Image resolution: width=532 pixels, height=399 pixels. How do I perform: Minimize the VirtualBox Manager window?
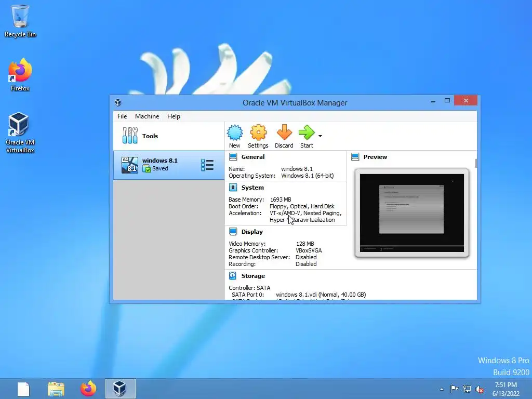[433, 101]
